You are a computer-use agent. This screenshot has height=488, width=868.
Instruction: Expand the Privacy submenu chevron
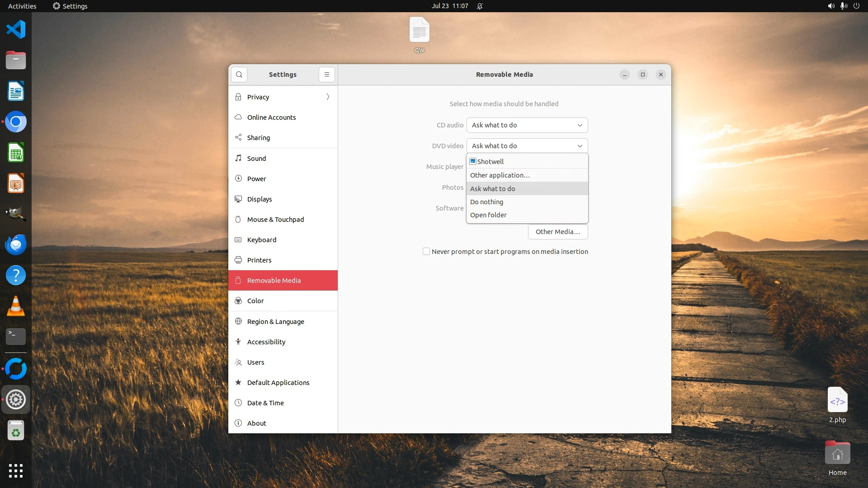pyautogui.click(x=328, y=97)
